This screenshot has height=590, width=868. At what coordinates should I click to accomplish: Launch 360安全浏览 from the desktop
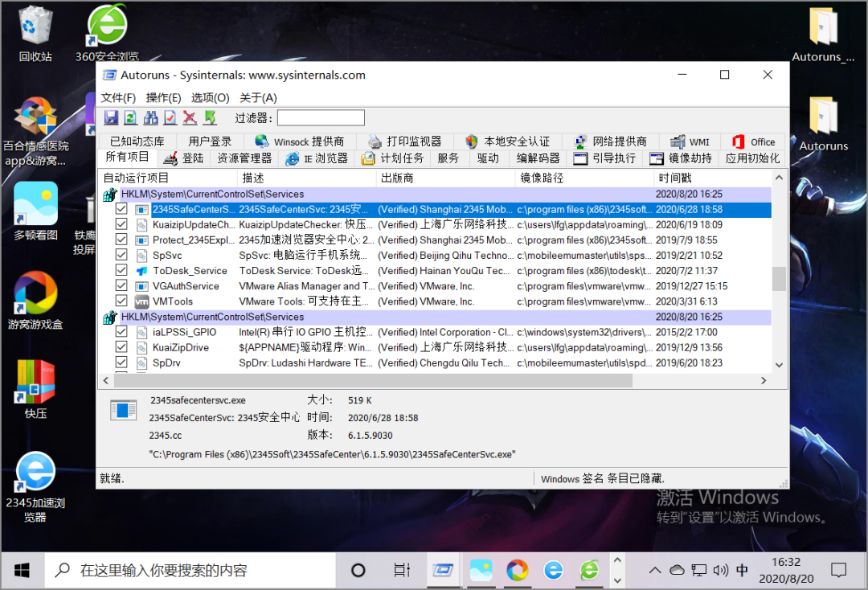tap(106, 24)
